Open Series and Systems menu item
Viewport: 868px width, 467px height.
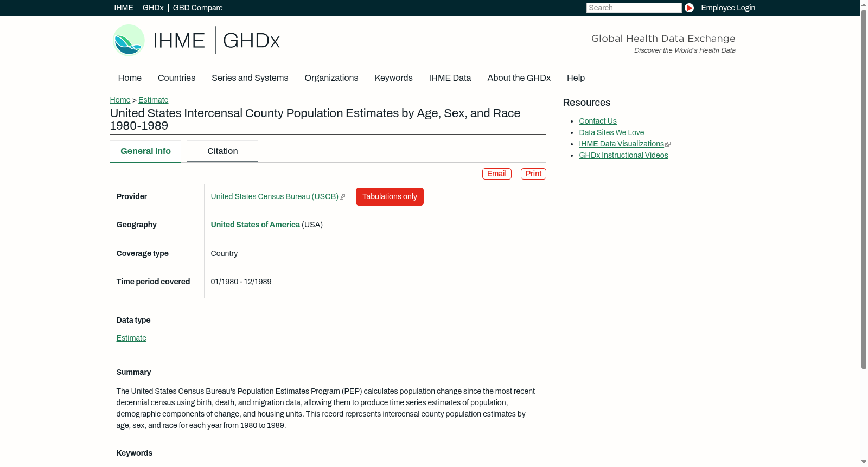tap(250, 78)
